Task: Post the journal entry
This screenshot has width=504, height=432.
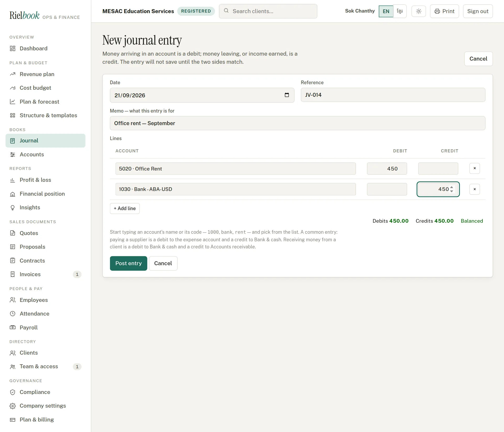Action: [128, 263]
